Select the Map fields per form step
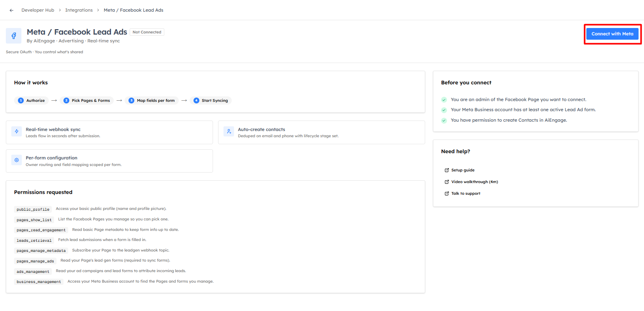644x311 pixels. (152, 100)
